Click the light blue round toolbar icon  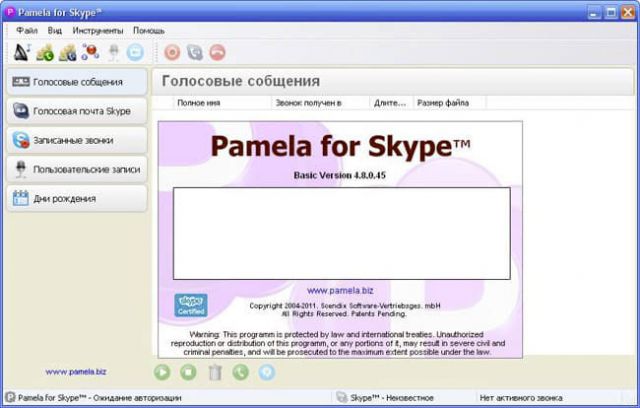(135, 52)
